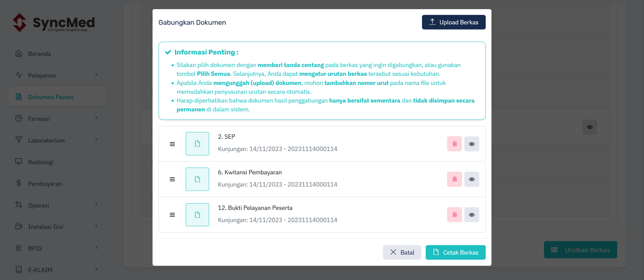The image size is (644, 280).
Task: Click the drag handle for Kwitansi Pembayaran
Action: 172,179
